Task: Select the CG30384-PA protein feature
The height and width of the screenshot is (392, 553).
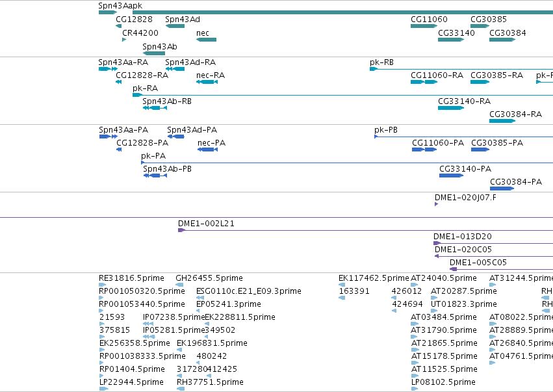Action: point(502,189)
